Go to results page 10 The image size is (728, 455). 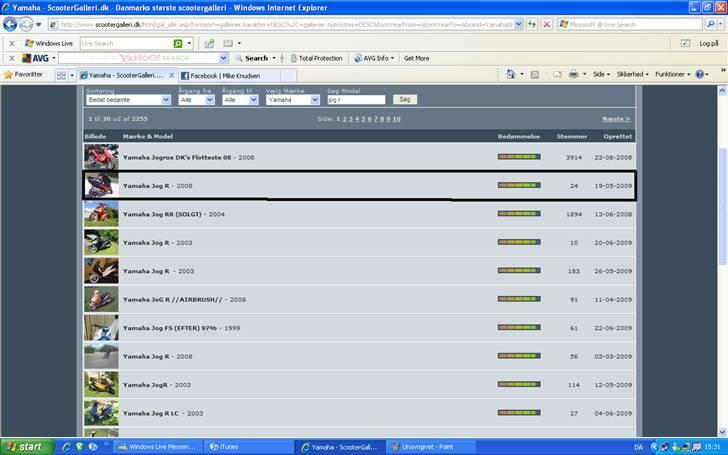396,119
